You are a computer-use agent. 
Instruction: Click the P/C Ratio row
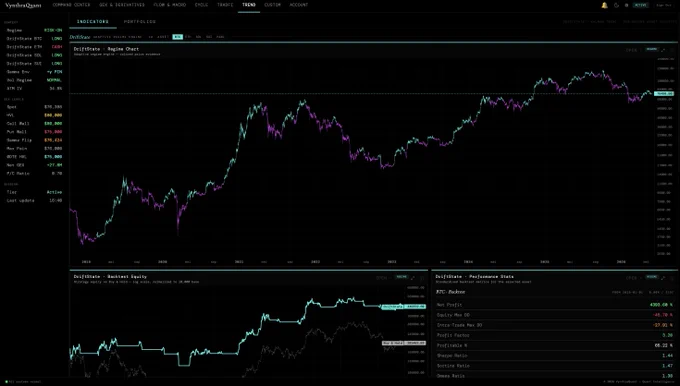[x=34, y=173]
